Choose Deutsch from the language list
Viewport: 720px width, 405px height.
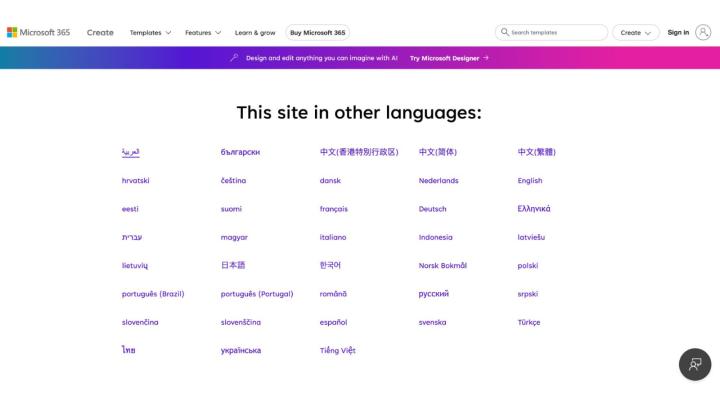point(432,209)
